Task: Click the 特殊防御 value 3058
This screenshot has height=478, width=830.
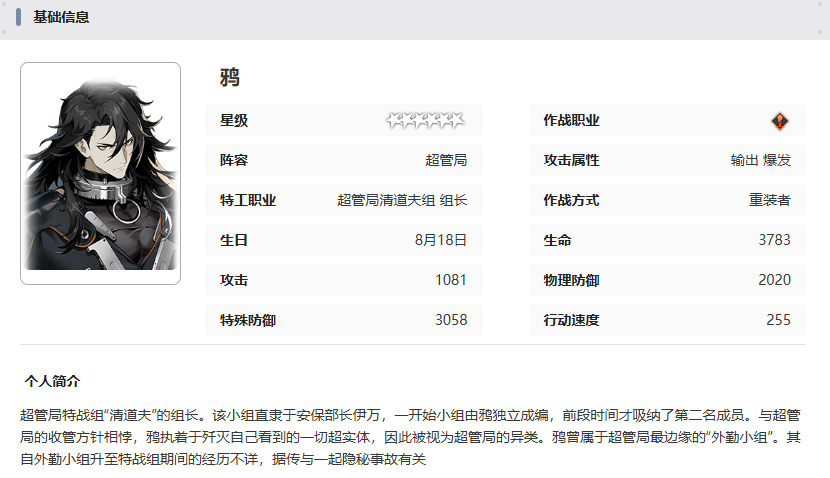Action: coord(451,320)
